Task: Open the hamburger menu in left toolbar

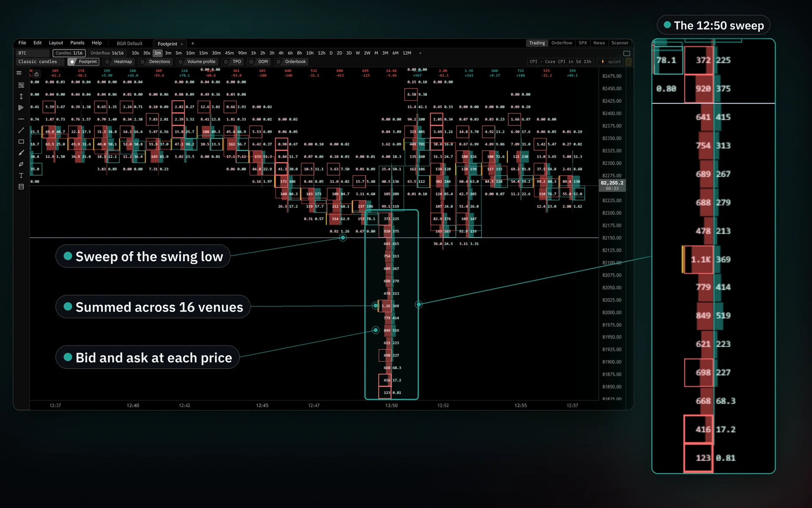Action: click(19, 73)
